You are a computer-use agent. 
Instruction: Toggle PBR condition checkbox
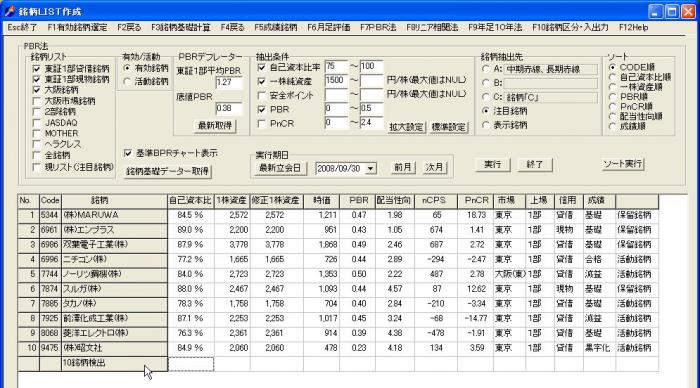tap(262, 110)
